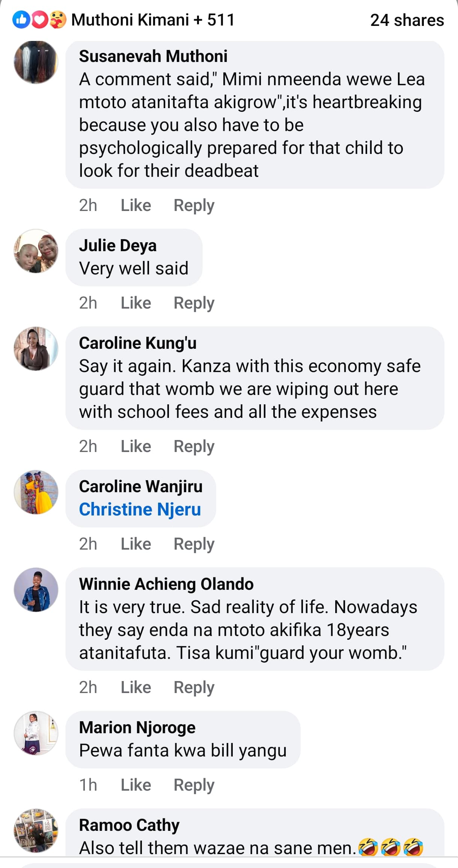
Task: Tap Caroline Wanjiru's avatar photo
Action: [x=36, y=492]
